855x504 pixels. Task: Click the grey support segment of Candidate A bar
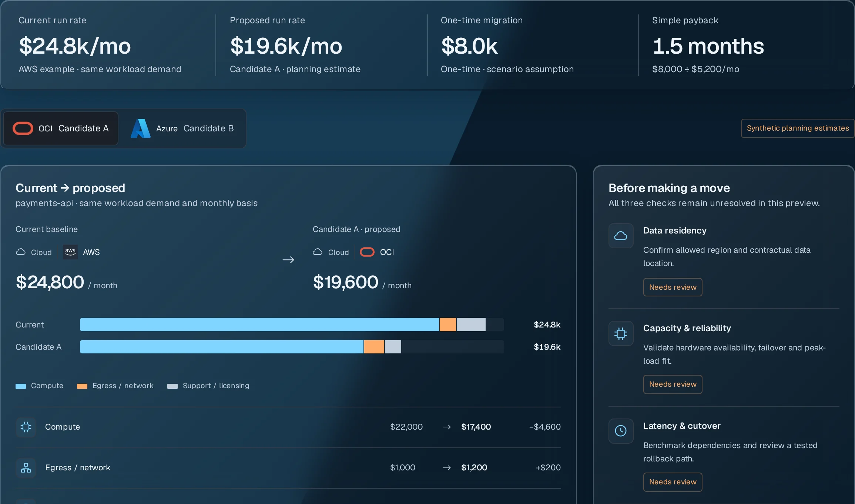tap(393, 347)
